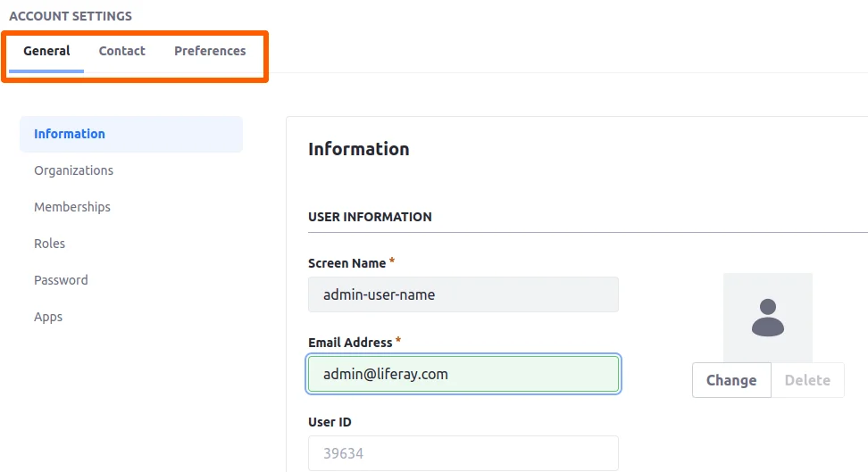Open the Organizations section
868x472 pixels.
pyautogui.click(x=73, y=170)
